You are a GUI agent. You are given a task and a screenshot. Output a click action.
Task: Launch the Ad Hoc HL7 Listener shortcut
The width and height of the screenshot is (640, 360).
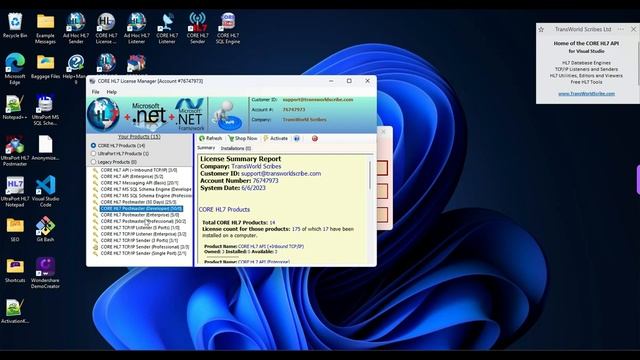coord(137,28)
